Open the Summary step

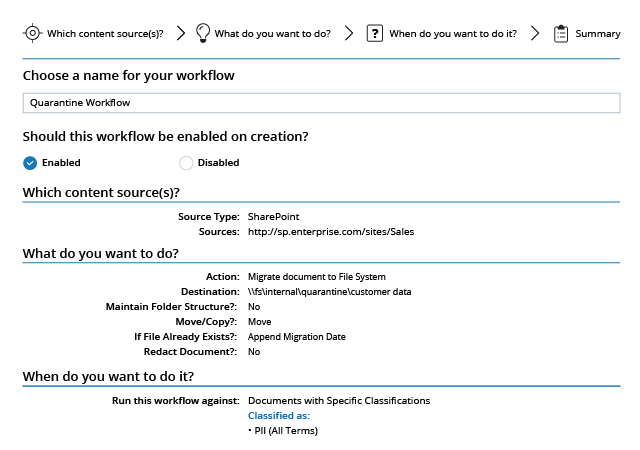pyautogui.click(x=597, y=33)
